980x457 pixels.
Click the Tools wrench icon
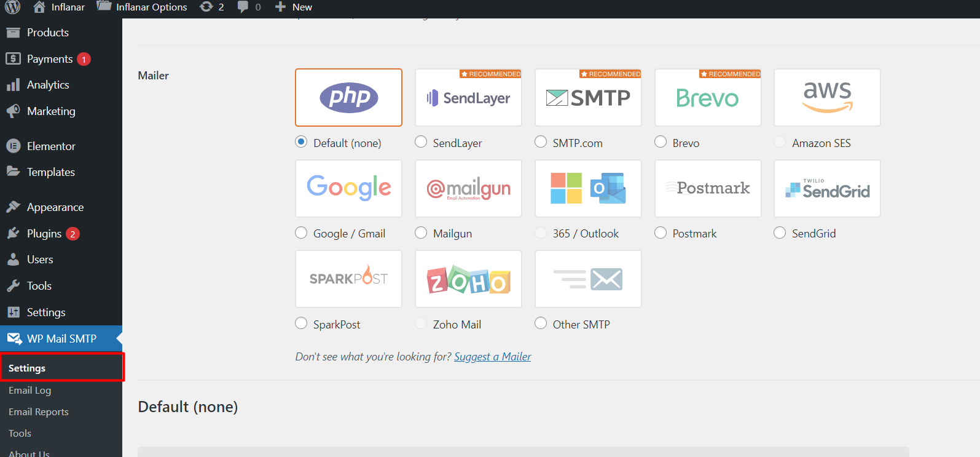coord(13,285)
